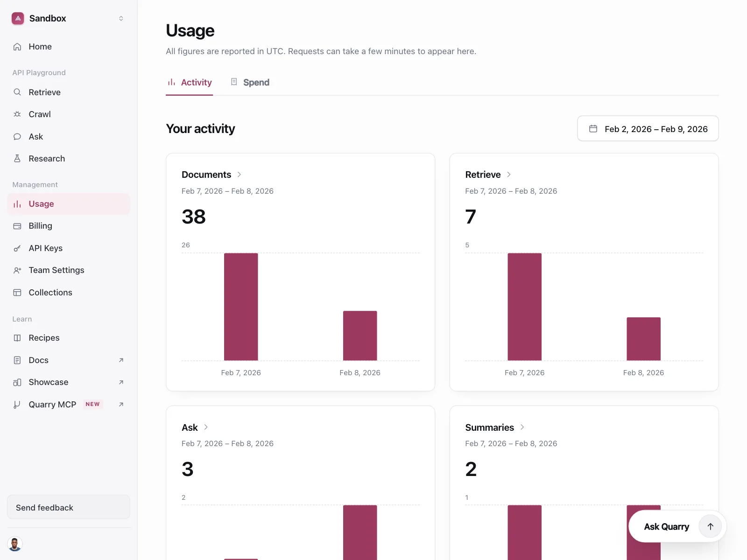Screen dimensions: 747x560
Task: Select Research in API Playground menu
Action: tap(69, 159)
